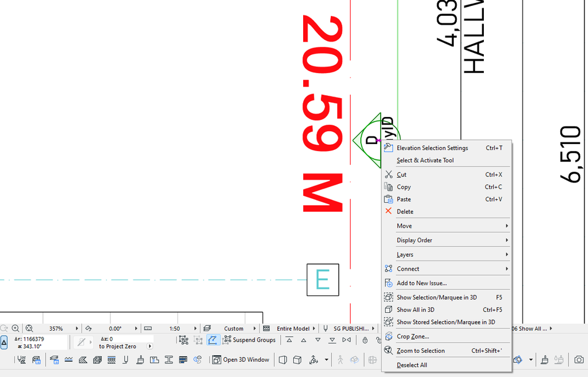Click the scale ruler icon

pyautogui.click(x=148, y=329)
